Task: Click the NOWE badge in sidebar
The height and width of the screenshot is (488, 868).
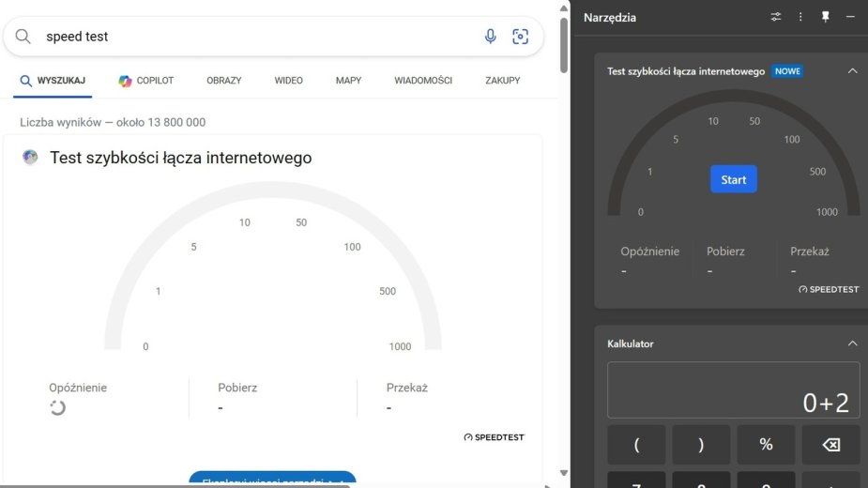Action: pyautogui.click(x=787, y=71)
